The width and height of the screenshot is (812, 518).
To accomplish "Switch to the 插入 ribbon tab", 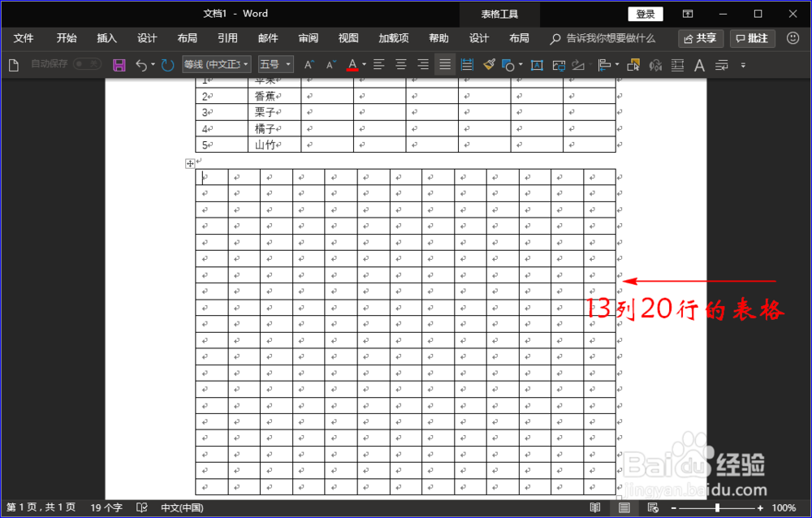I will 106,38.
